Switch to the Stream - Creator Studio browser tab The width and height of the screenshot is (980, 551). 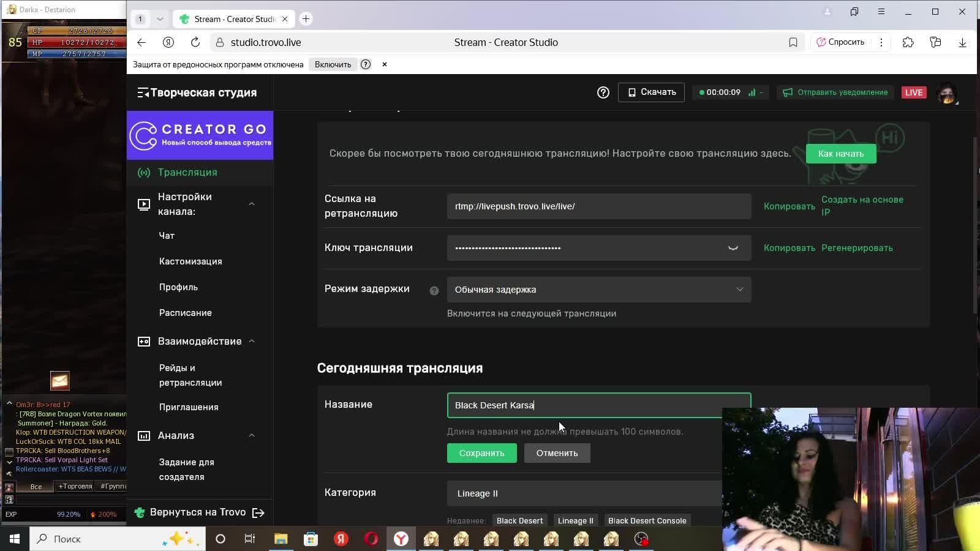click(x=233, y=18)
